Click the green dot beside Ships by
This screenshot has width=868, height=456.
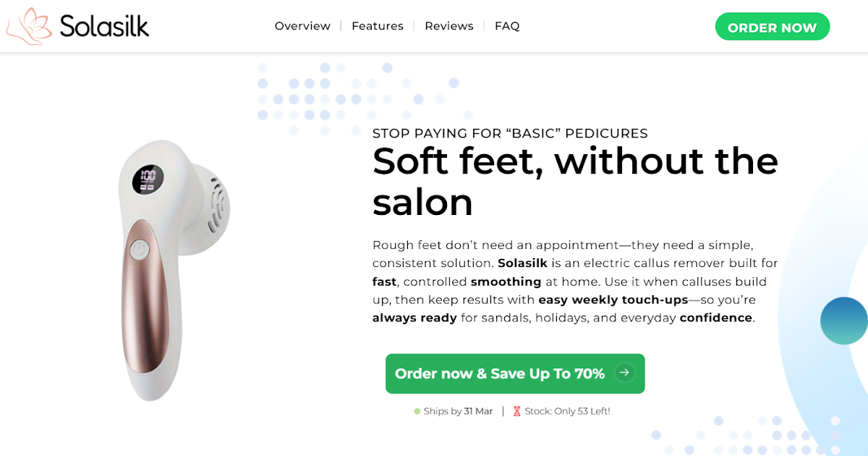coord(417,411)
